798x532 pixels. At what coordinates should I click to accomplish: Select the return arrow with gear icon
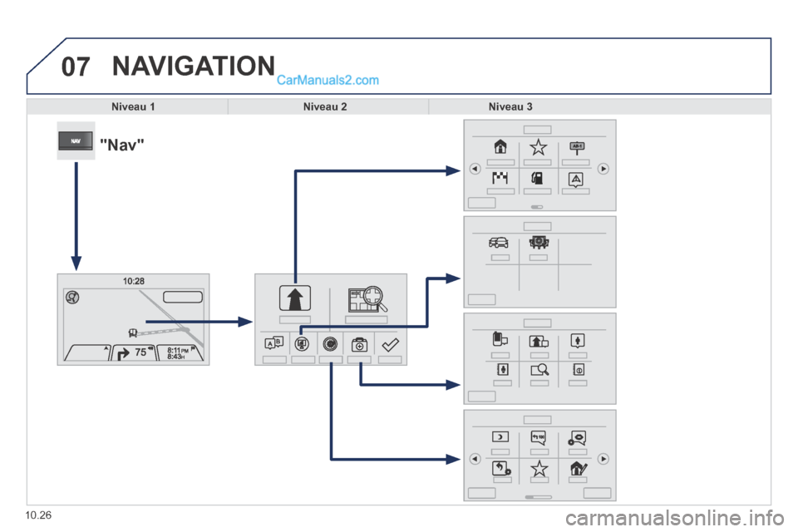tap(501, 468)
